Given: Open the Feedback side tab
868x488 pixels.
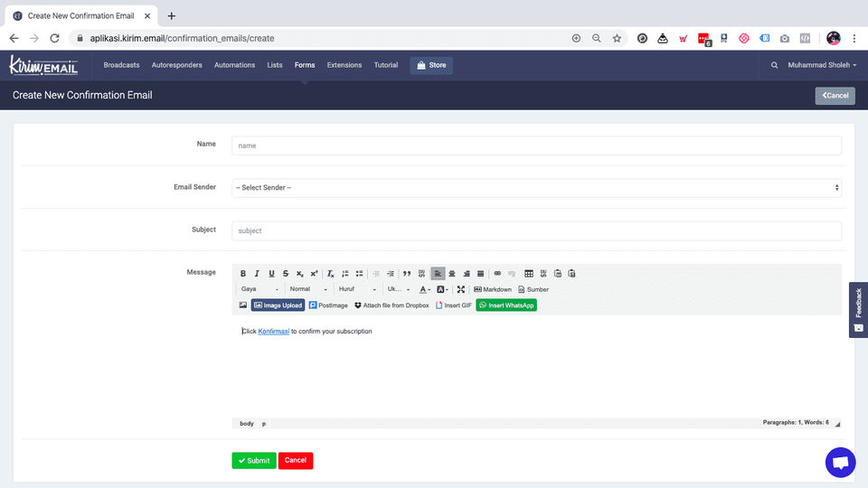Looking at the screenshot, I should [859, 310].
